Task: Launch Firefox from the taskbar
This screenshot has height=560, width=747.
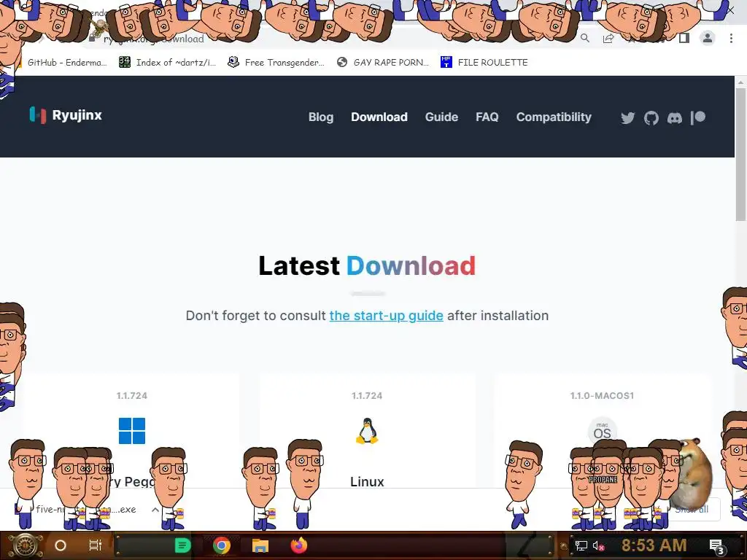Action: tap(299, 545)
